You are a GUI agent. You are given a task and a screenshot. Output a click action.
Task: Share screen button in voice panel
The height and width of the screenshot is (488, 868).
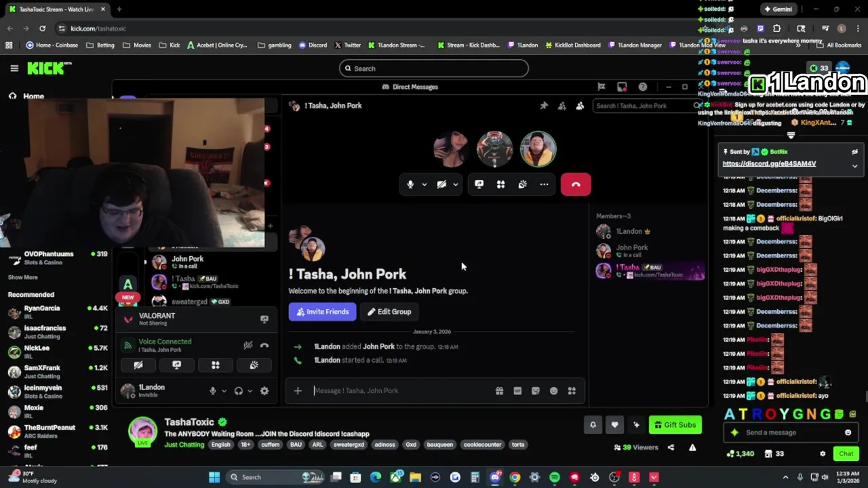pos(177,365)
